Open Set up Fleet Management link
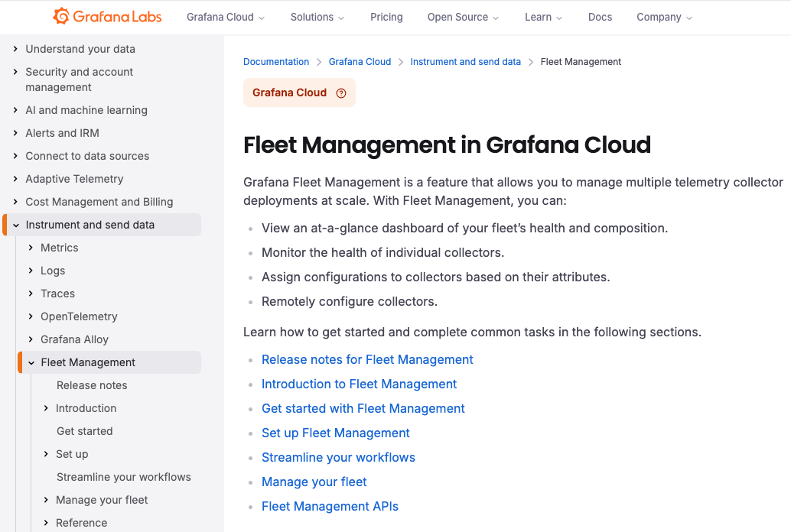The width and height of the screenshot is (791, 532). coord(336,433)
